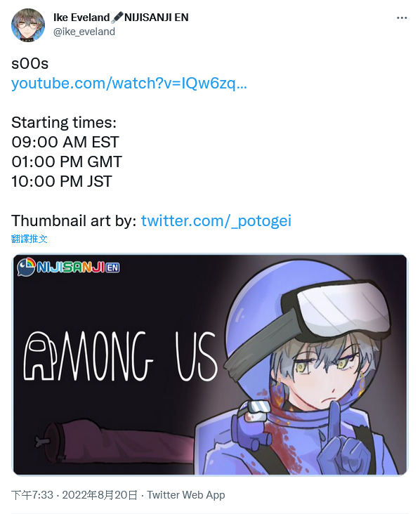The image size is (420, 514).
Task: Click the 01:00 PM GMT line
Action: click(67, 162)
